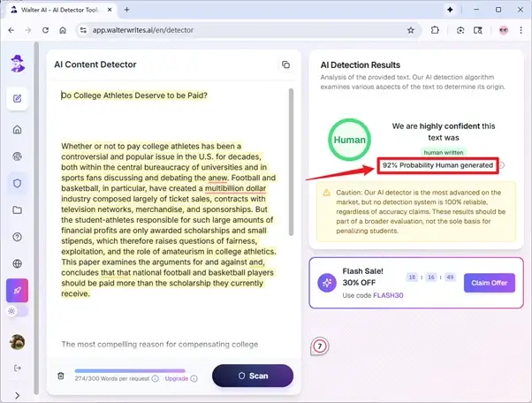This screenshot has height=403, width=532.
Task: Go to Home in the left sidebar
Action: (x=17, y=130)
